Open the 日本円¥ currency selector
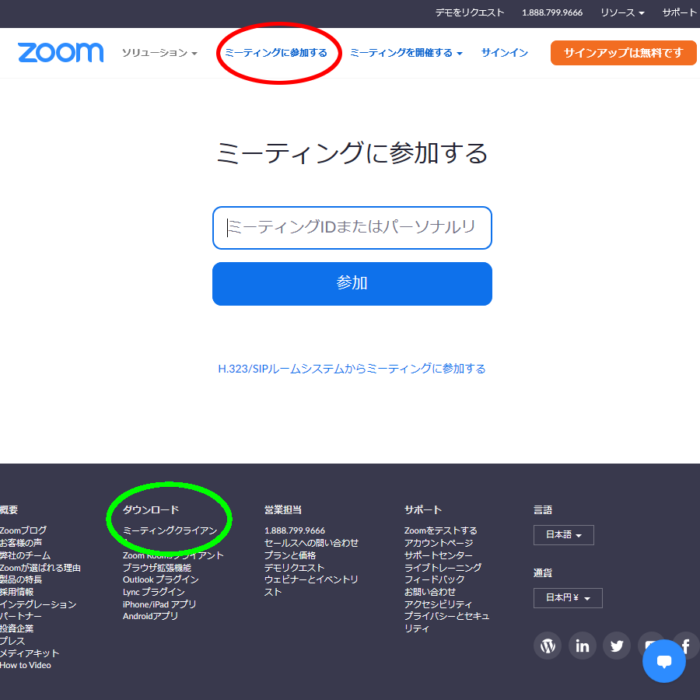This screenshot has height=700, width=700. pyautogui.click(x=567, y=598)
